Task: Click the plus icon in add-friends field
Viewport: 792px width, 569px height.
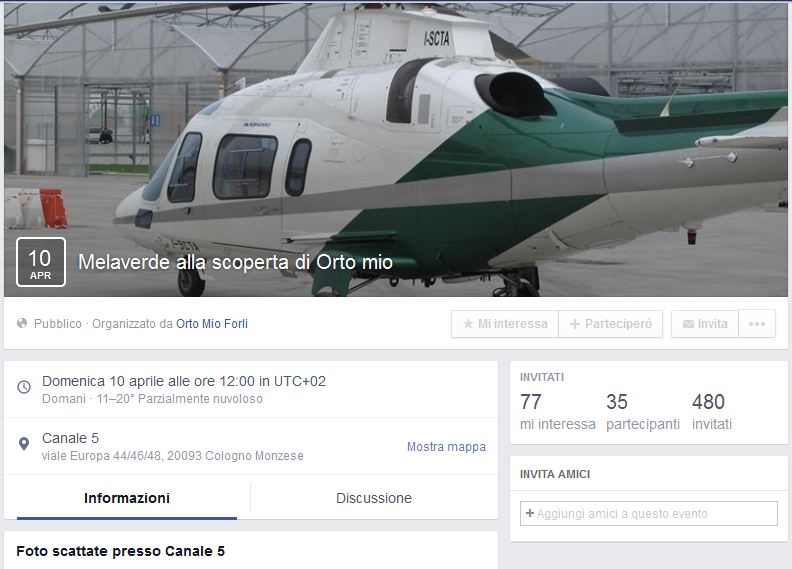Action: (530, 513)
